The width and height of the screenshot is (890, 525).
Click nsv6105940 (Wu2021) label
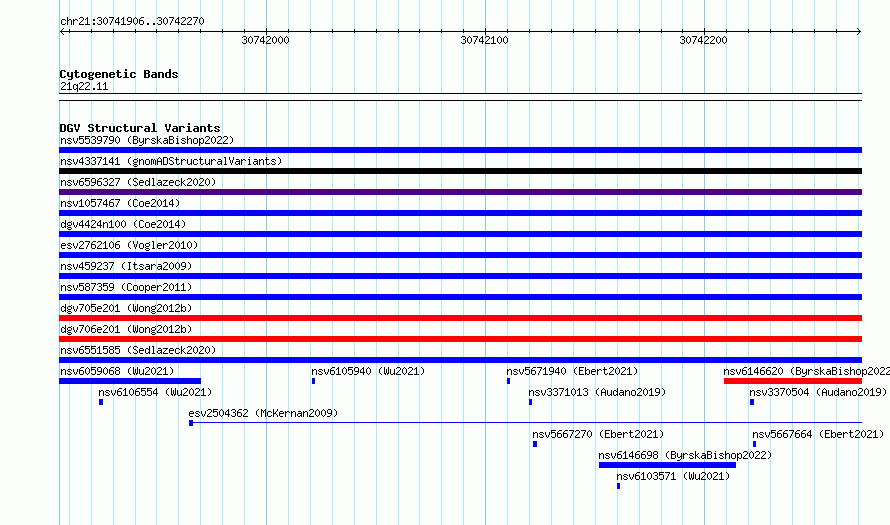pos(368,371)
